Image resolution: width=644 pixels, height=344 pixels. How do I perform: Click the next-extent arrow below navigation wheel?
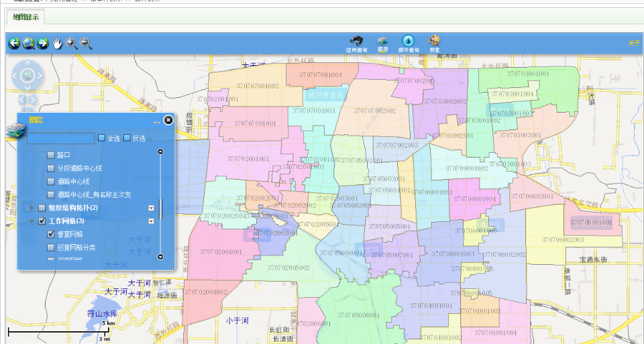coord(32,99)
